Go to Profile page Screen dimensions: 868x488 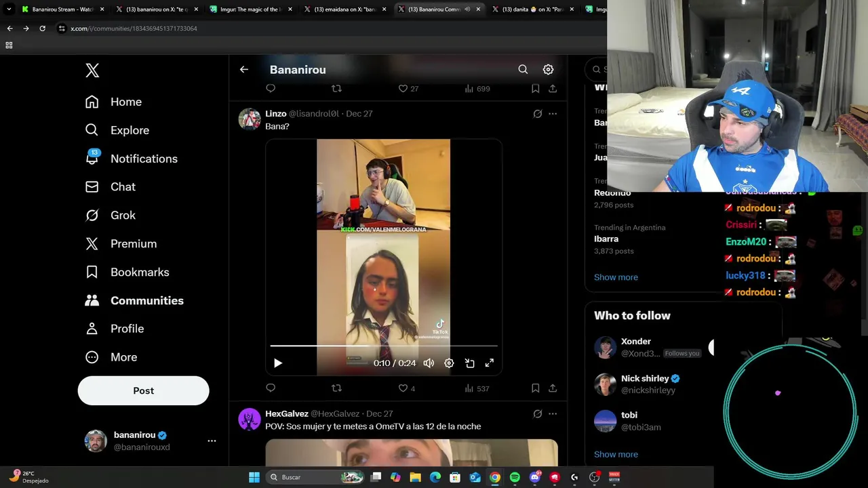point(114,329)
